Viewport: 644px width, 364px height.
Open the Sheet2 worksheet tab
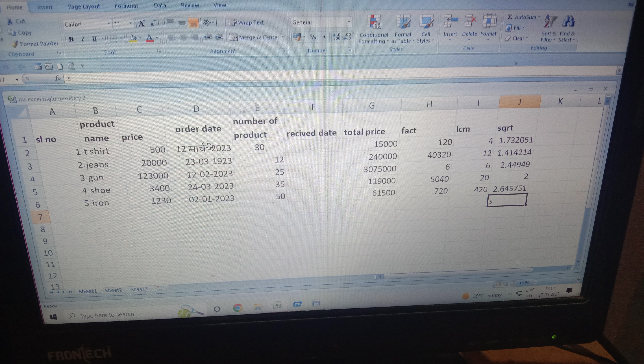coord(113,290)
